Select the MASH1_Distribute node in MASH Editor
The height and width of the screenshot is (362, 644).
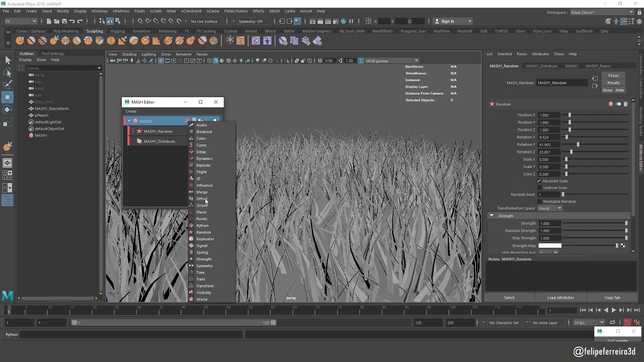point(158,141)
